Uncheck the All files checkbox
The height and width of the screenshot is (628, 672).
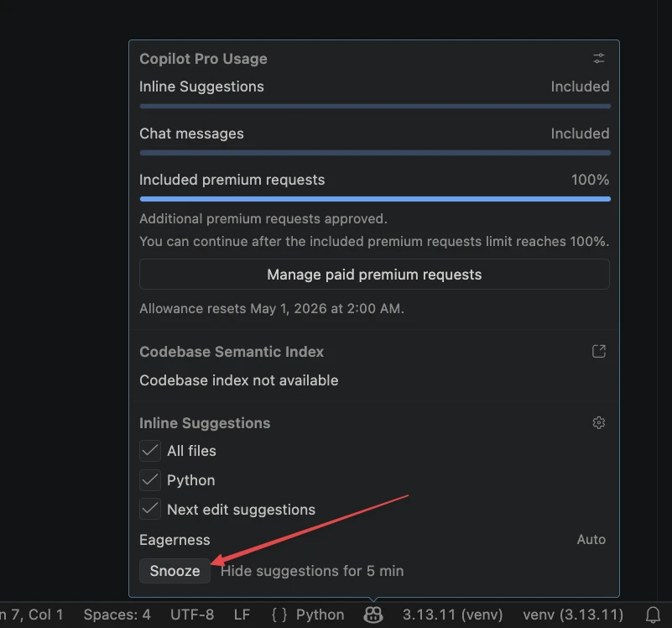pos(150,451)
